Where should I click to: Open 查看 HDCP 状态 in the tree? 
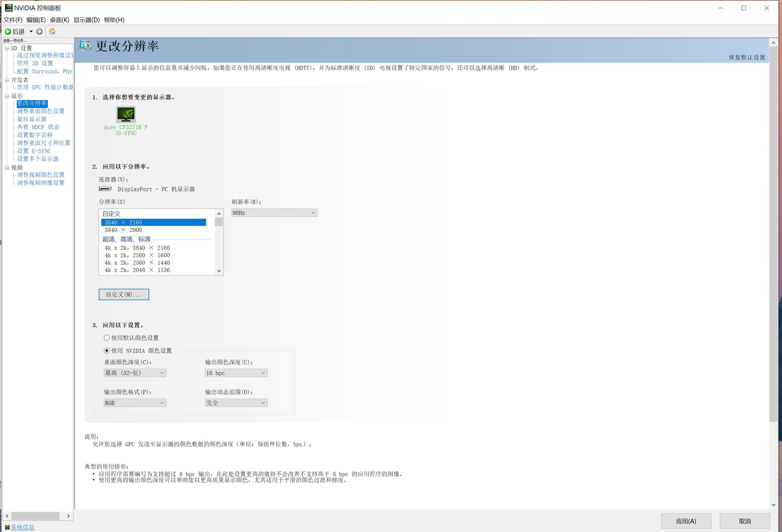pos(38,127)
